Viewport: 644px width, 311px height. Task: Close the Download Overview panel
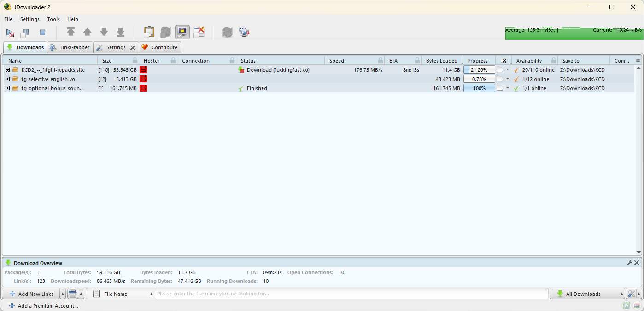coord(637,263)
